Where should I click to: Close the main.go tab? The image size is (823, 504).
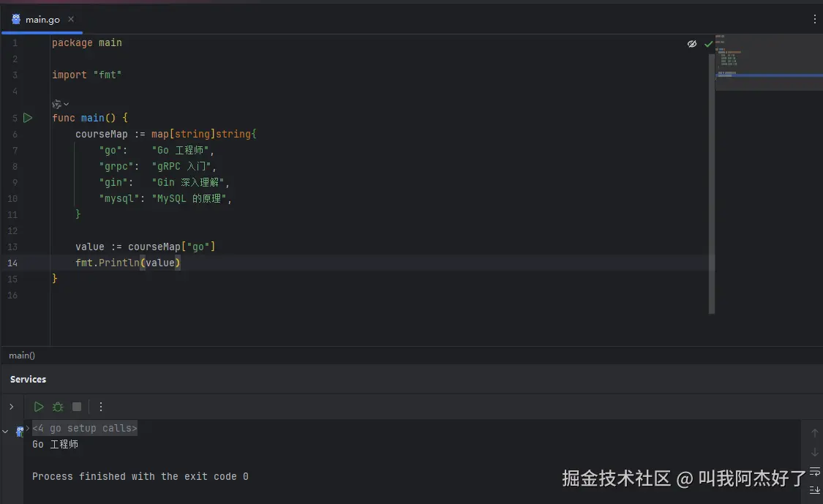pyautogui.click(x=71, y=19)
